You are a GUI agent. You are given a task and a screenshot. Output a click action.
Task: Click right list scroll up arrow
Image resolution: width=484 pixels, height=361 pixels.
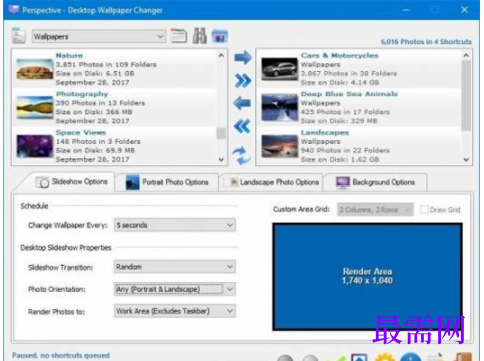[x=466, y=55]
